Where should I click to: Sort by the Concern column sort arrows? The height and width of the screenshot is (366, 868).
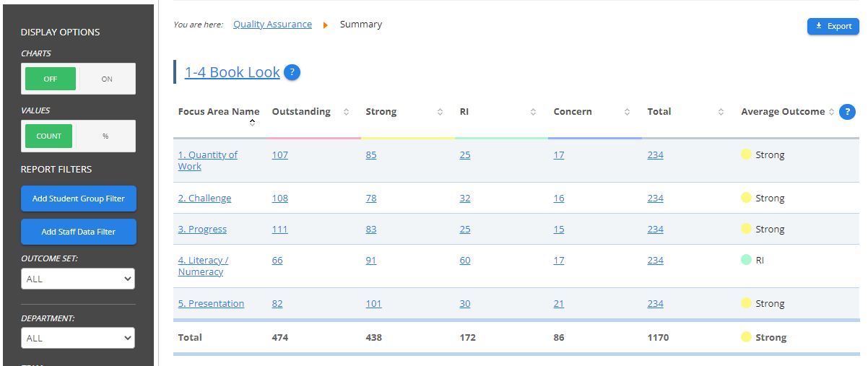click(627, 112)
